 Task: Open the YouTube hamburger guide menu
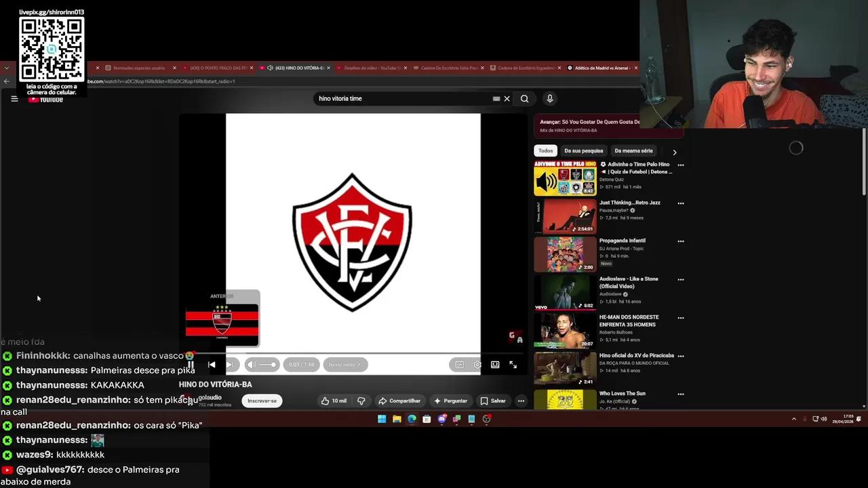click(14, 99)
